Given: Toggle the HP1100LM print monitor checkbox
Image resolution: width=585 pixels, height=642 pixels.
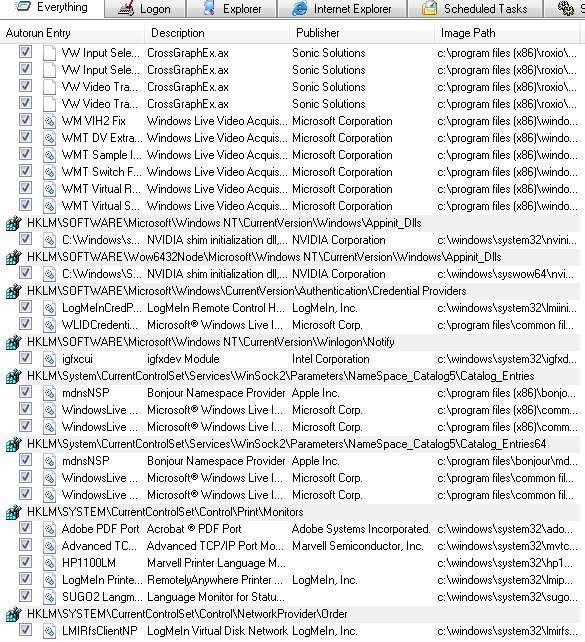Looking at the screenshot, I should point(25,562).
